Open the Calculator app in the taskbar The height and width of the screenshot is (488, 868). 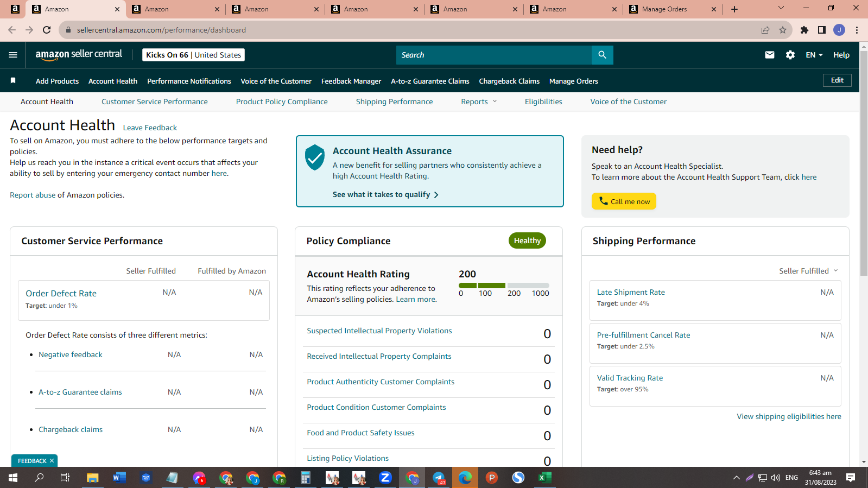tap(306, 478)
